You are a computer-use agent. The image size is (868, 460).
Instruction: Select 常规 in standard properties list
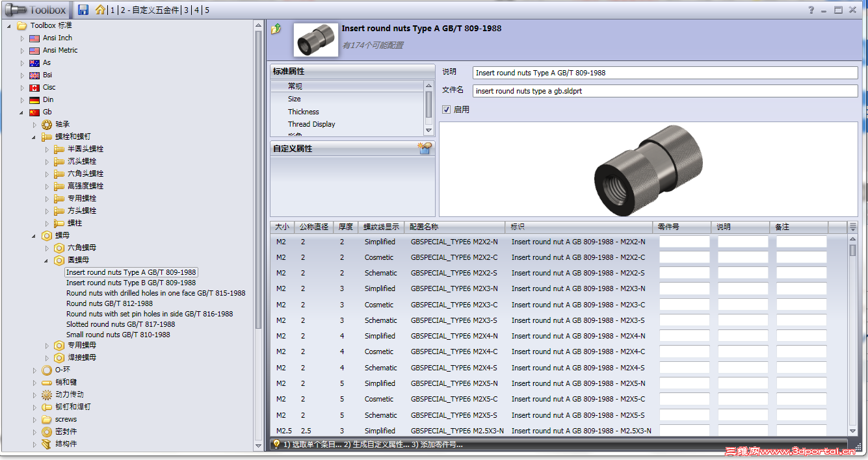348,86
